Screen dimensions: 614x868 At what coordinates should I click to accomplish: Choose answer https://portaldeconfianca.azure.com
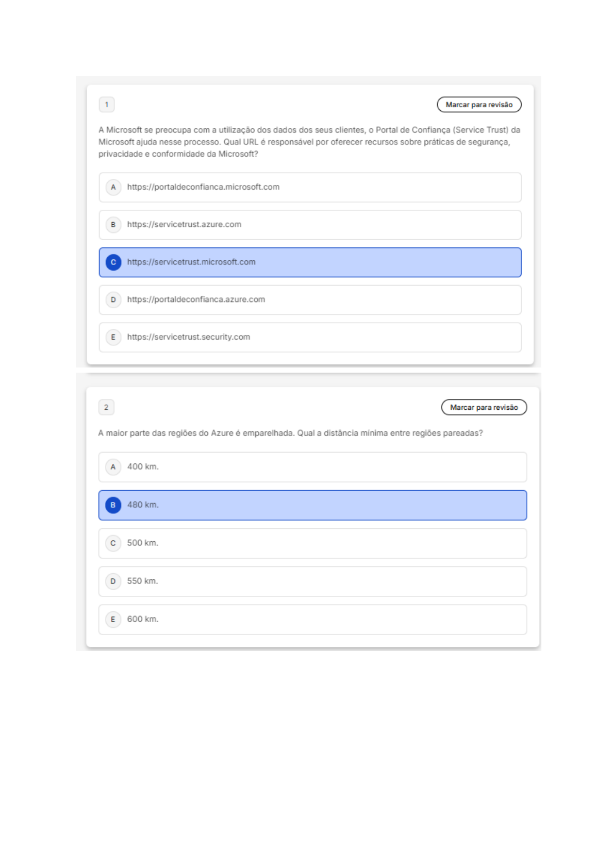(x=310, y=299)
